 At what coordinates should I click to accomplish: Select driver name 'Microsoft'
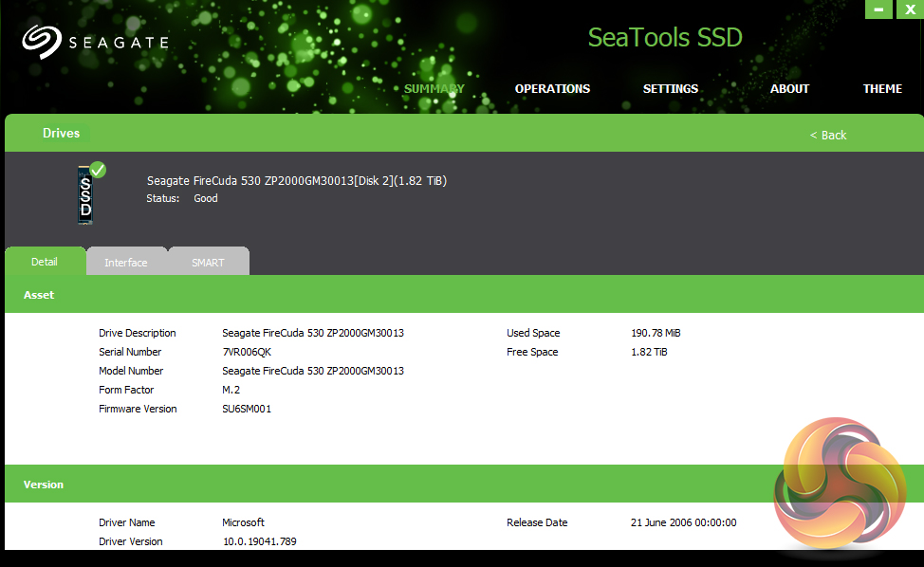pos(244,522)
